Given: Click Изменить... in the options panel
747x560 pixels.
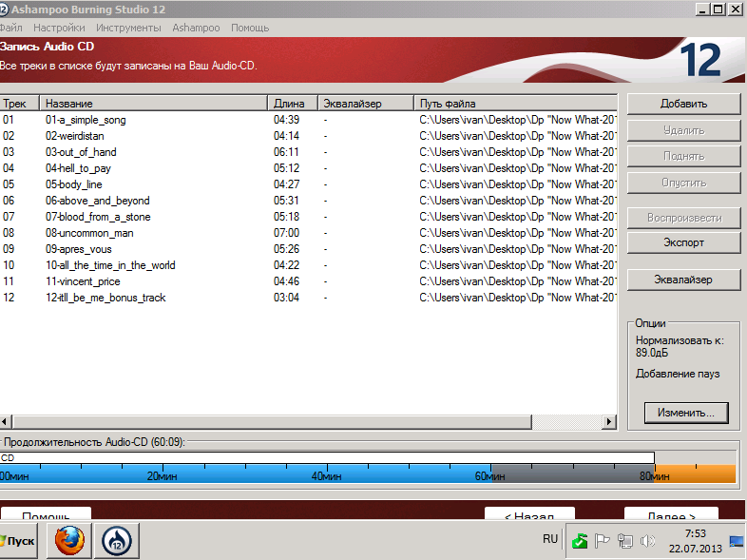Looking at the screenshot, I should click(x=686, y=413).
